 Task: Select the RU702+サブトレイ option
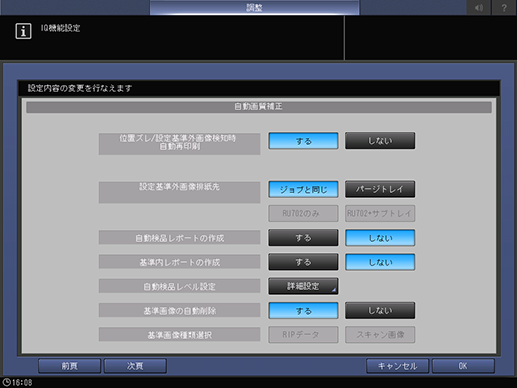coord(380,213)
